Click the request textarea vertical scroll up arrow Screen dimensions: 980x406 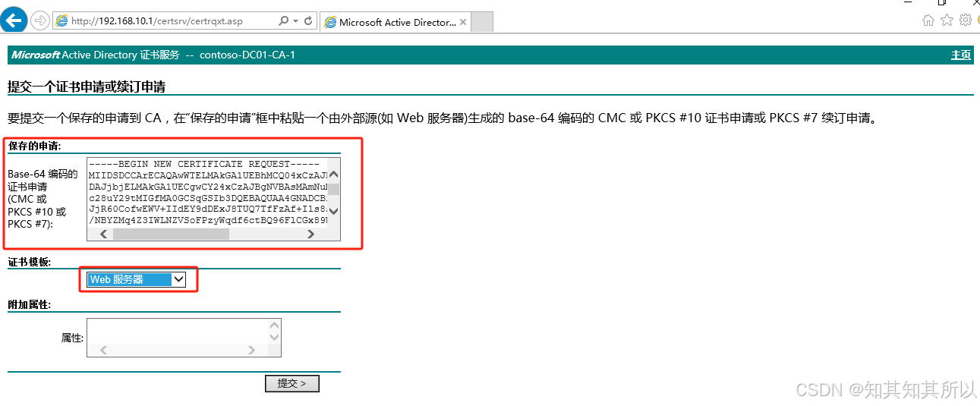[334, 174]
